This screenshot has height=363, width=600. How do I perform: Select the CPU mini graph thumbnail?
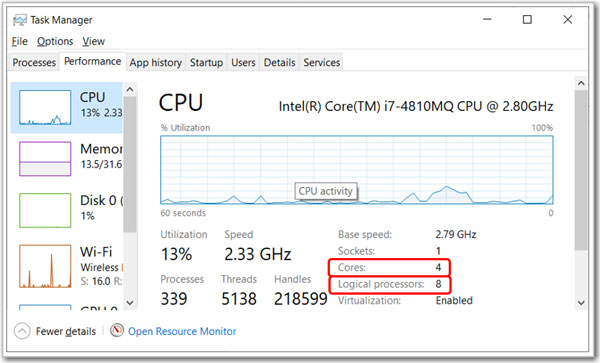coord(45,107)
